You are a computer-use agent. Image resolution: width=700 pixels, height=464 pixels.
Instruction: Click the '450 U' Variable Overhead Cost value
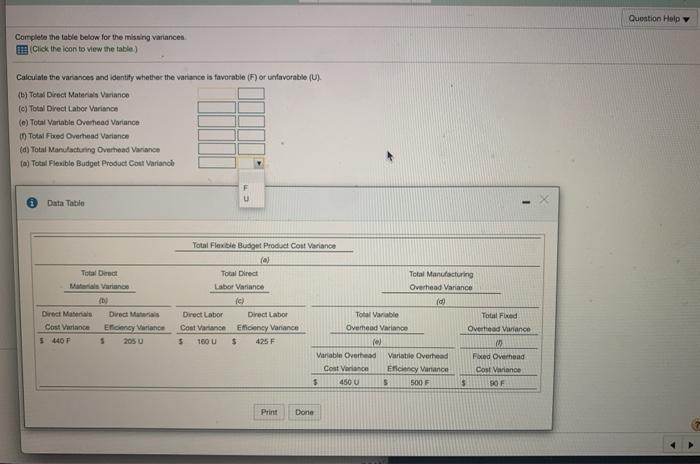(x=349, y=382)
